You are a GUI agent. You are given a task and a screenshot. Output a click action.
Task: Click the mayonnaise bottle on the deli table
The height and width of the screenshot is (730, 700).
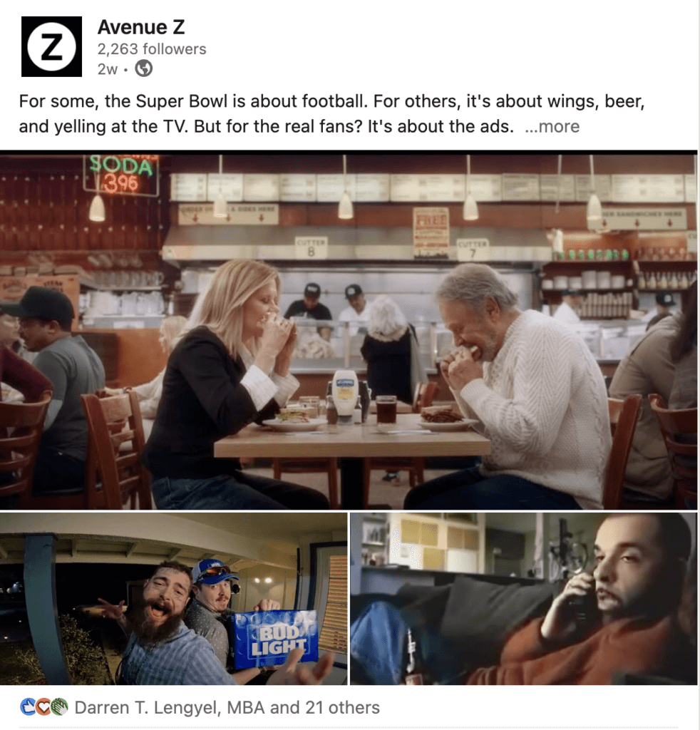(345, 396)
